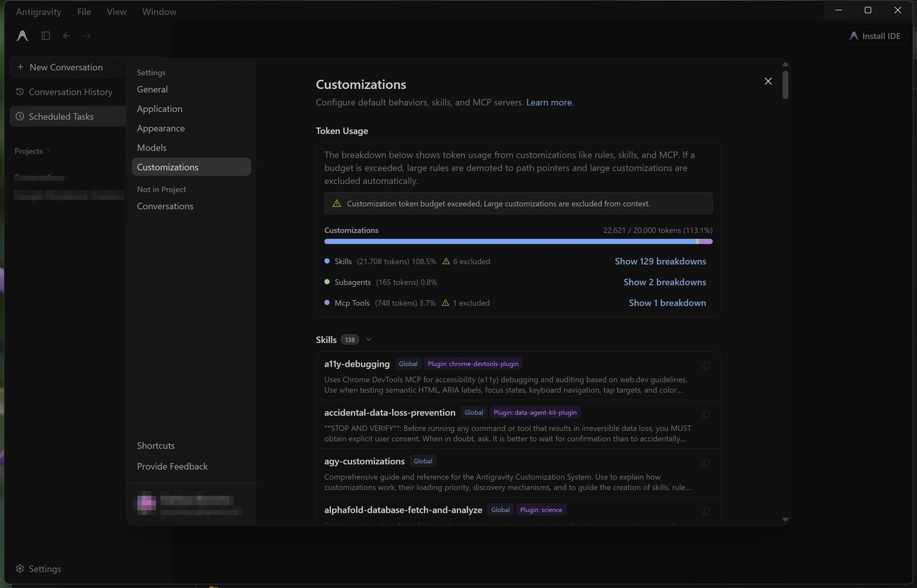Open Conversations settings under Not in Project

click(191, 206)
